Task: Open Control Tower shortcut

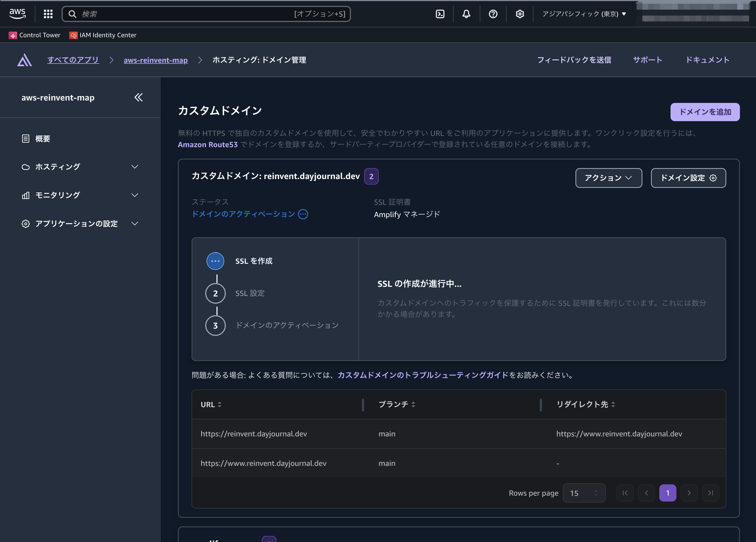Action: pos(35,35)
